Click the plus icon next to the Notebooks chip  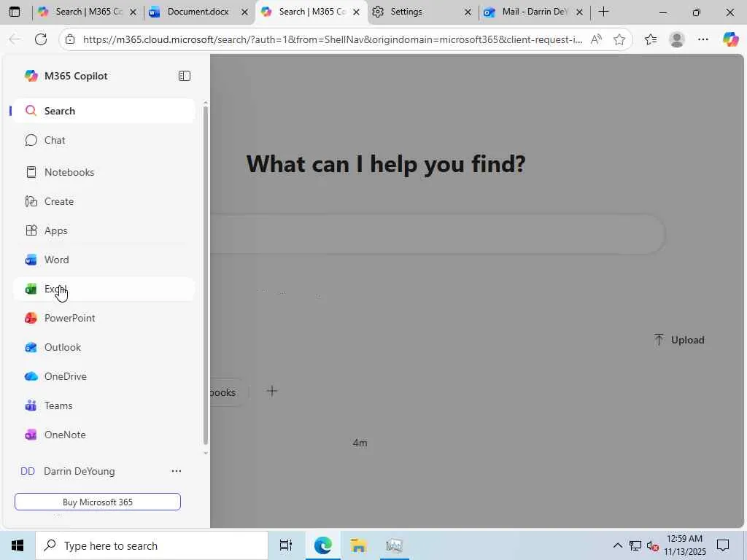pos(272,392)
